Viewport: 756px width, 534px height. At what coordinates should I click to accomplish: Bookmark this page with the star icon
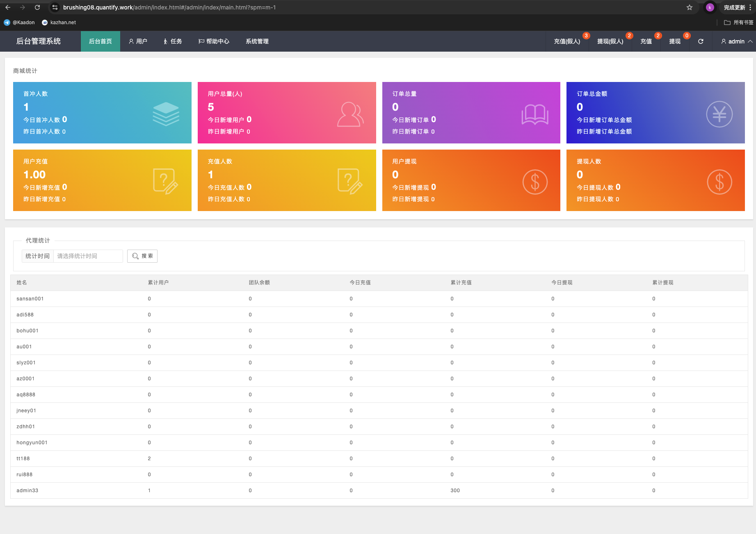point(690,7)
